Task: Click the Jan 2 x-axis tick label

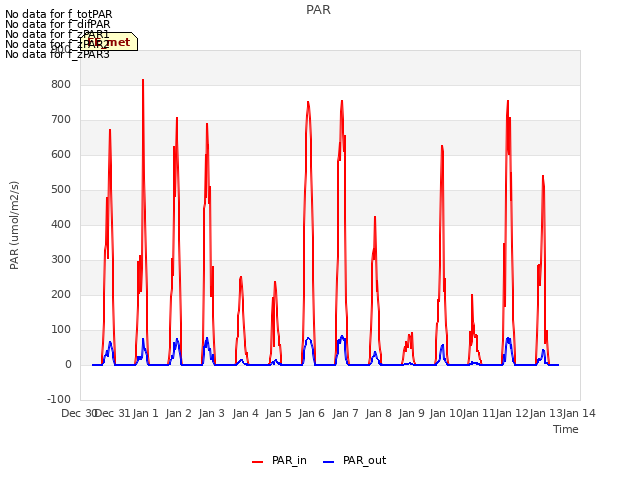Action: coord(178,413)
